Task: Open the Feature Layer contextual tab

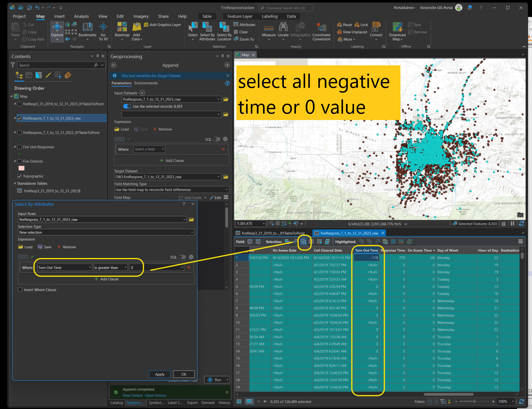Action: pos(240,16)
